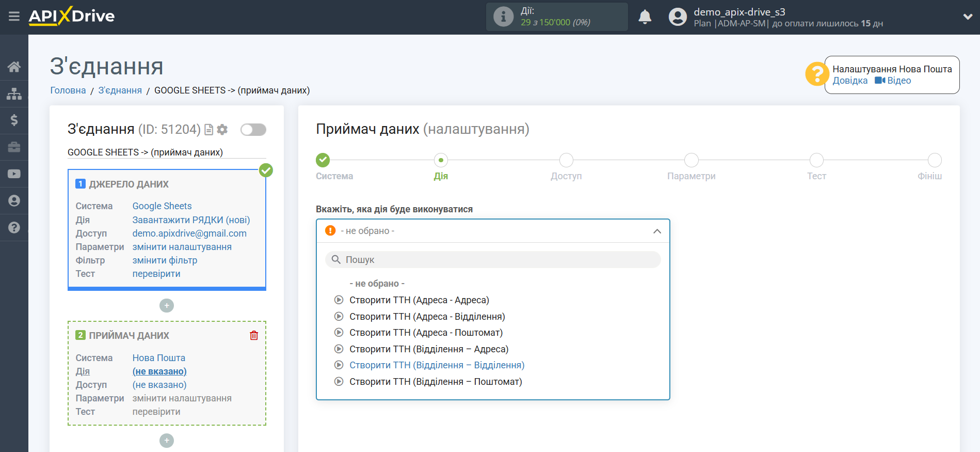Image resolution: width=980 pixels, height=452 pixels.
Task: Click source перевірити test link
Action: 156,274
